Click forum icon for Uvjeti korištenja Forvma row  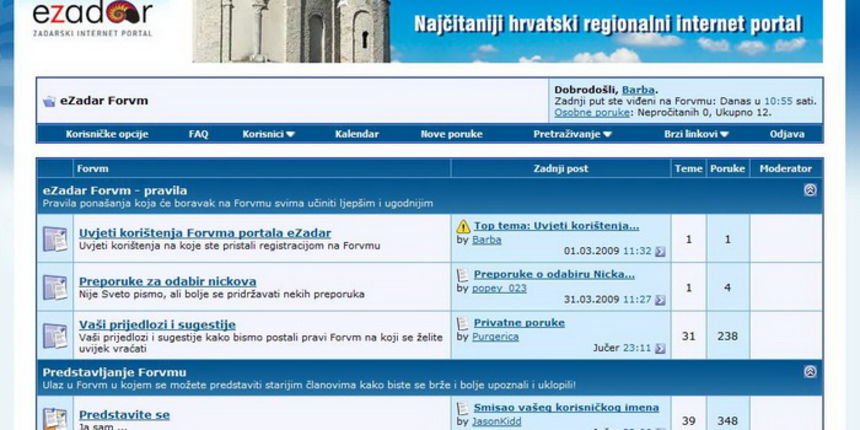pos(55,239)
